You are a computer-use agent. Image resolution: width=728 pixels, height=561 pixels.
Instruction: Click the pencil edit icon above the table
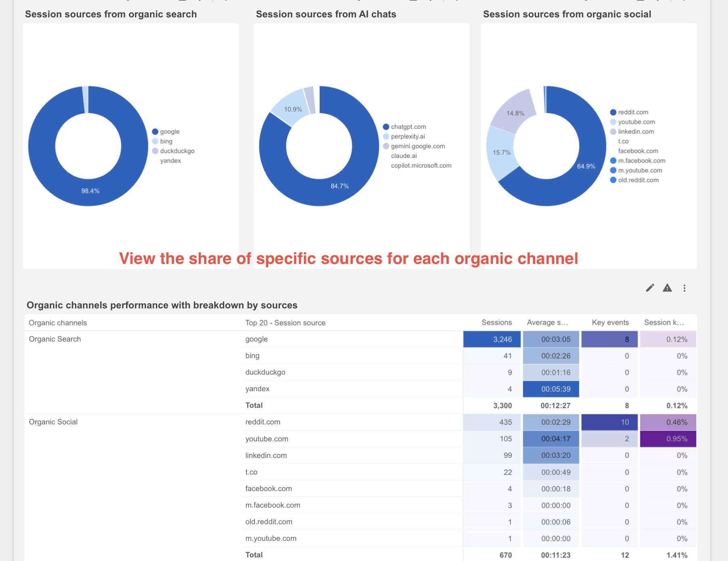click(650, 288)
